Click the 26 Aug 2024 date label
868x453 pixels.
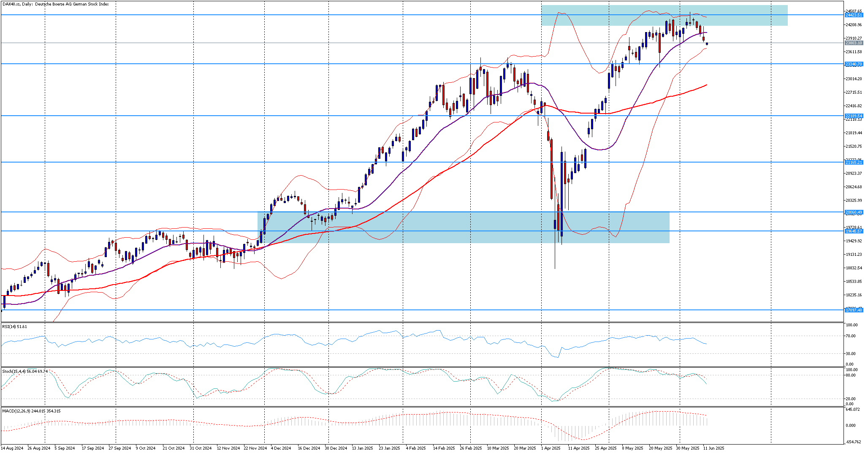39,448
